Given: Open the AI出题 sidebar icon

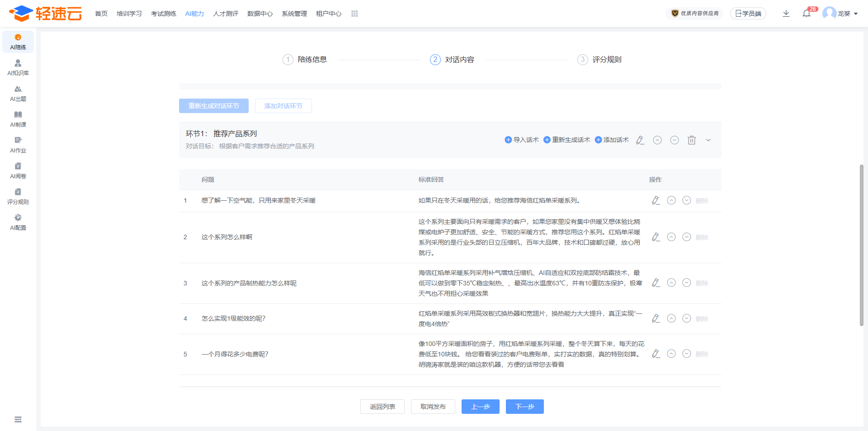Looking at the screenshot, I should pos(18,93).
